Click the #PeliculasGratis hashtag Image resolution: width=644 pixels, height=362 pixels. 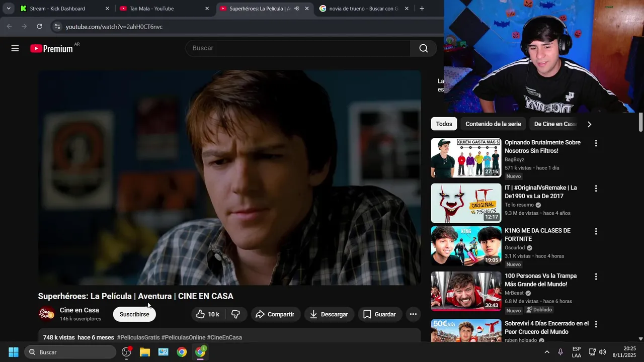(138, 337)
